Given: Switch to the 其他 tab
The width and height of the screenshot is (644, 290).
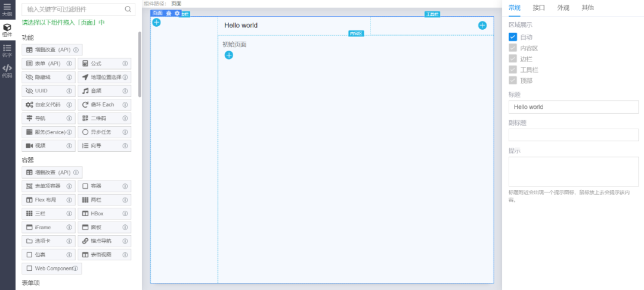Looking at the screenshot, I should pos(588,7).
